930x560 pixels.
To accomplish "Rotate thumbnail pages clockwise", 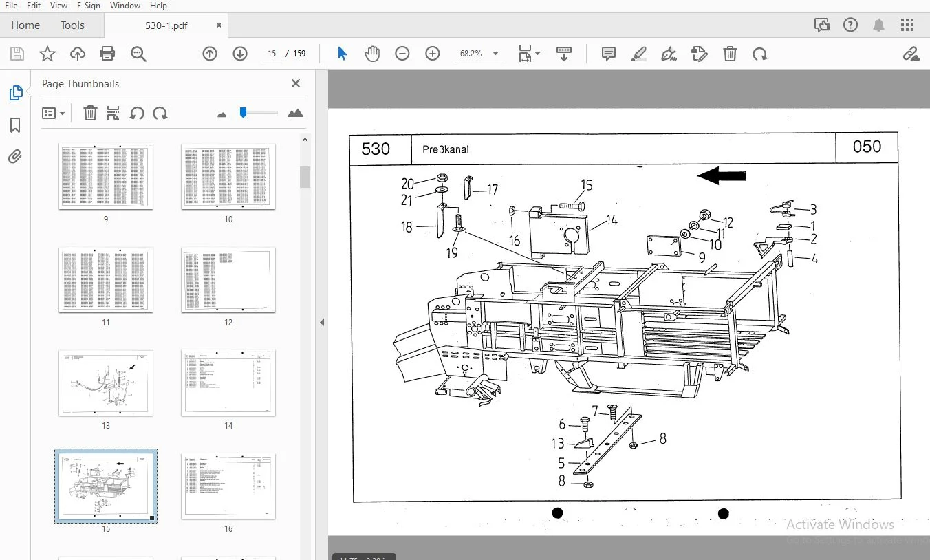I will (160, 113).
